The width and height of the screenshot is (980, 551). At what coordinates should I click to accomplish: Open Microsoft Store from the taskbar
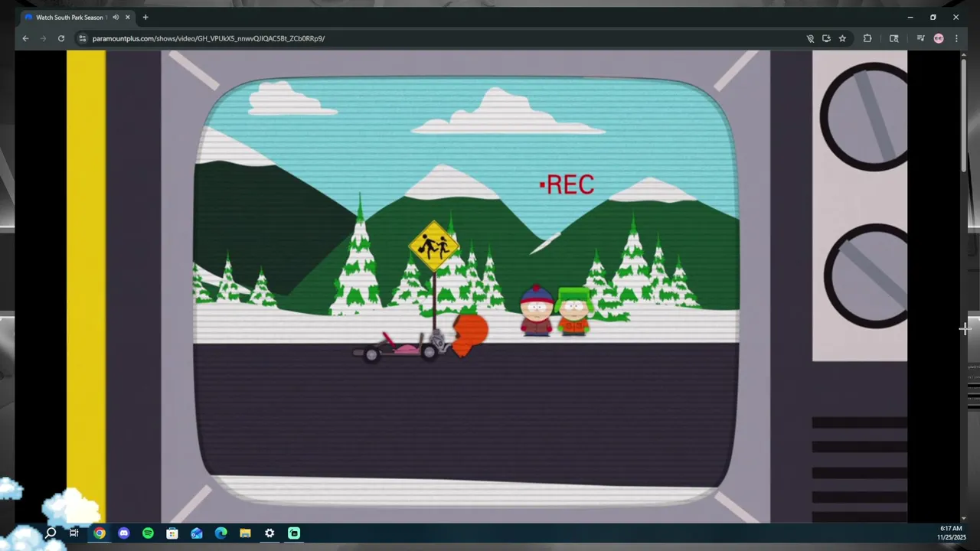click(172, 533)
